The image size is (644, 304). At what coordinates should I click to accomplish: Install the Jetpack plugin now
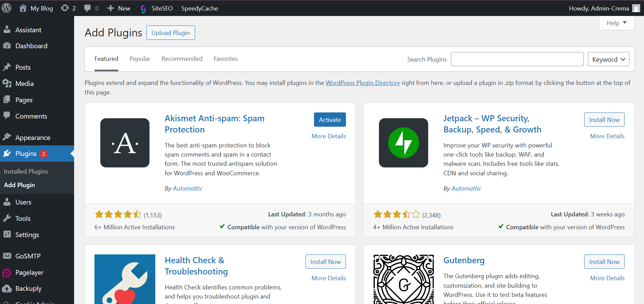coord(604,120)
